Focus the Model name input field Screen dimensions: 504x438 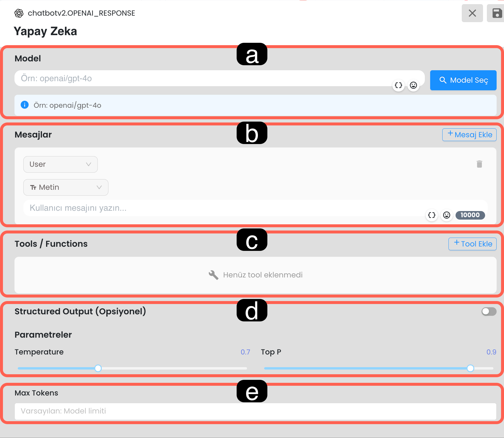204,79
